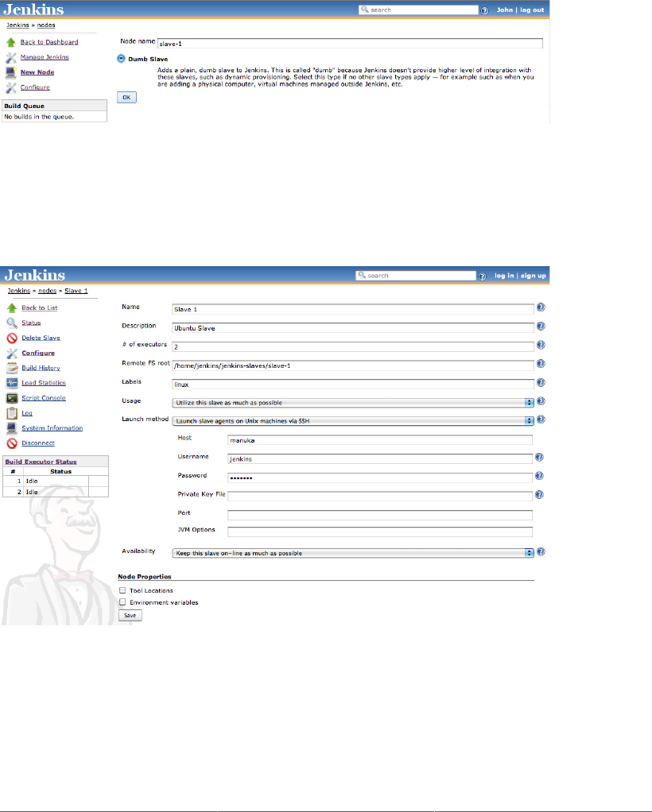Open help for the Name field
This screenshot has width=652, height=812.
[x=541, y=307]
